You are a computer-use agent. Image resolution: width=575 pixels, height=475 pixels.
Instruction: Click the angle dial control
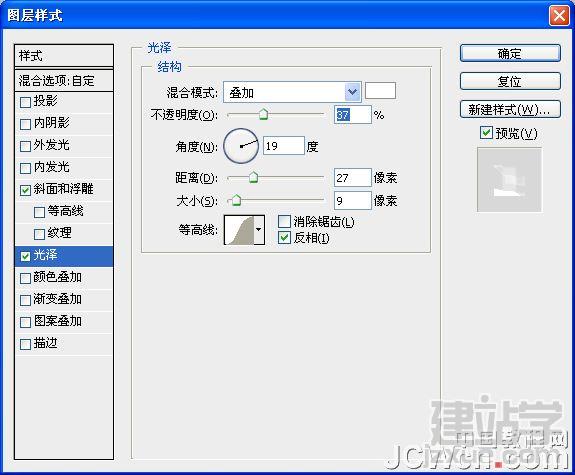point(241,146)
